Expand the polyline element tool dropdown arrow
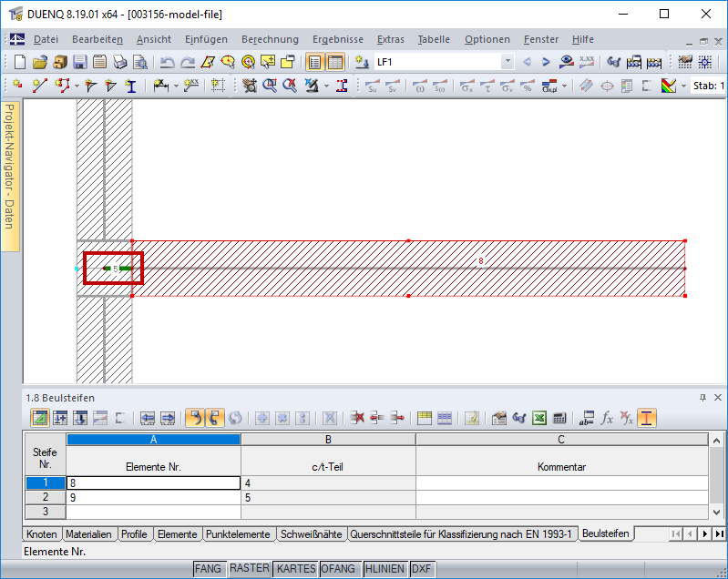The image size is (728, 579). tap(77, 86)
